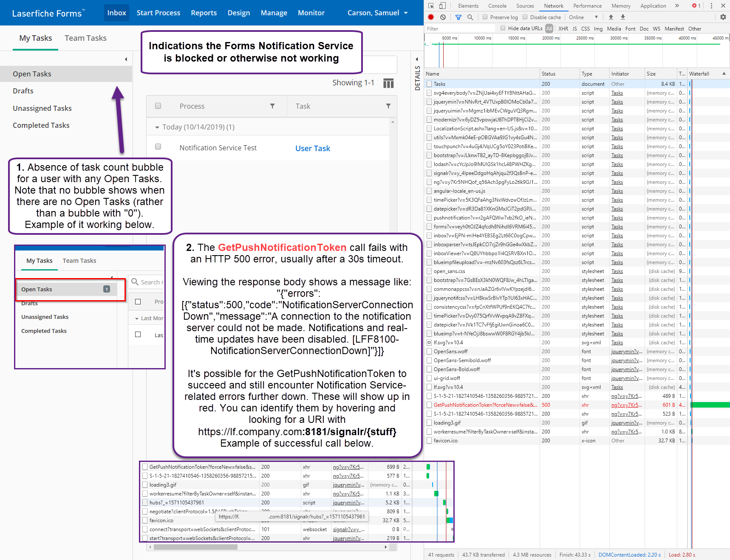This screenshot has height=560, width=730.
Task: Click the task list horizontal scrollbar thumb
Action: point(195,547)
